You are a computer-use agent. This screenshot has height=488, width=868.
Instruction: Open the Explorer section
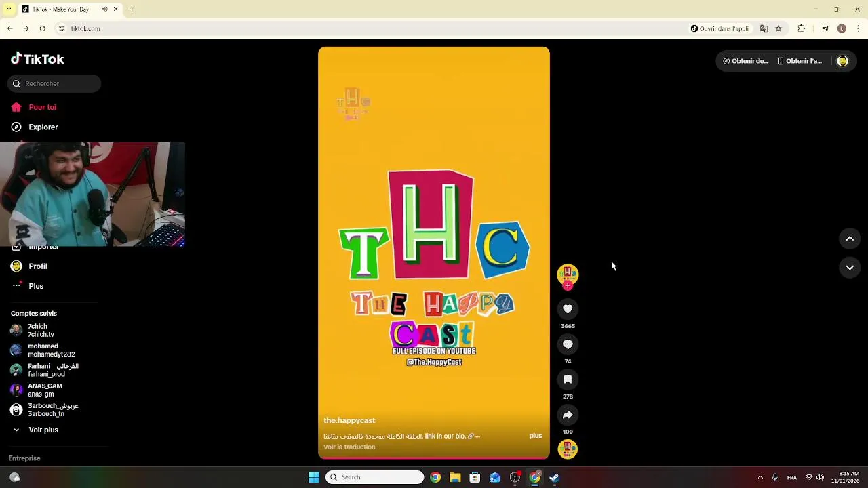coord(35,127)
